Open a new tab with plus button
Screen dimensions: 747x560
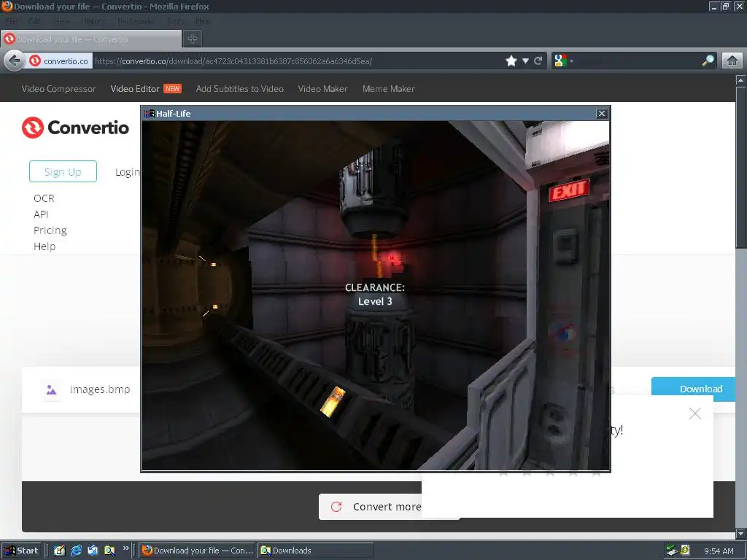tap(193, 39)
